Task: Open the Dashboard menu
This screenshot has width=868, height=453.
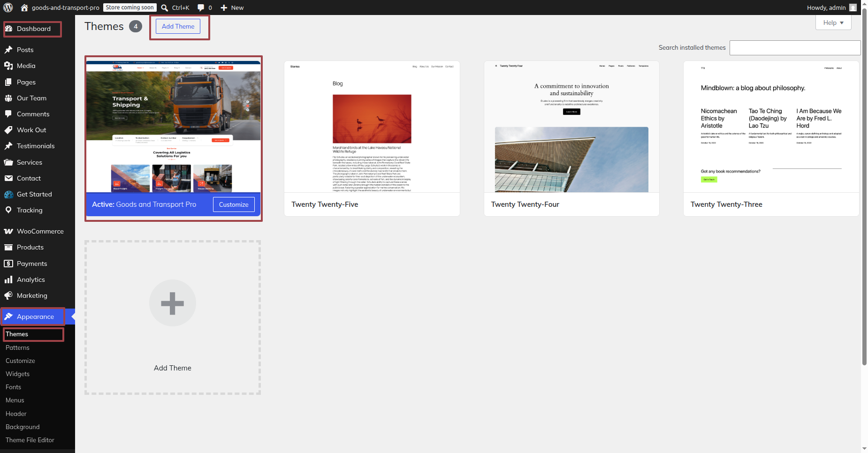Action: [33, 29]
